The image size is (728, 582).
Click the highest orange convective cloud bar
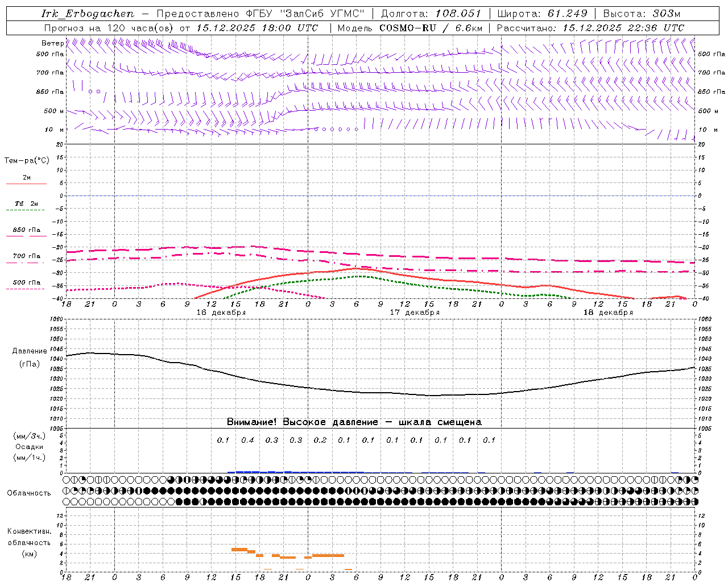point(239,549)
